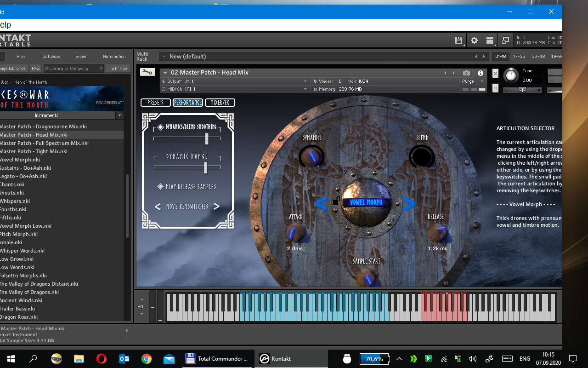Click the Release knob

tap(437, 233)
